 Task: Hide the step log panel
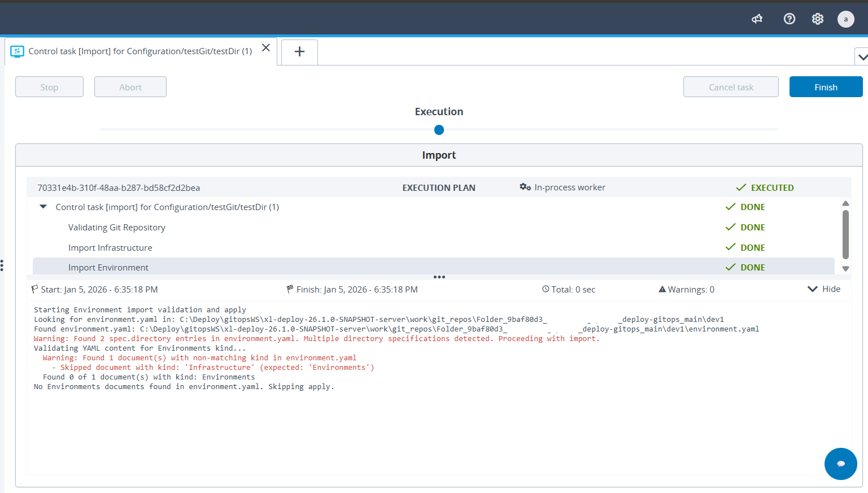point(824,289)
